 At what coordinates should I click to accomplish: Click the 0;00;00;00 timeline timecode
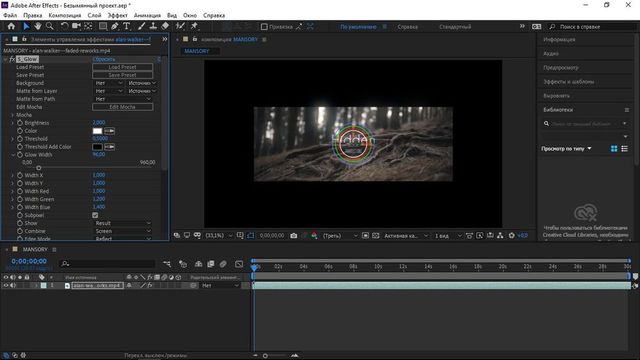29,261
